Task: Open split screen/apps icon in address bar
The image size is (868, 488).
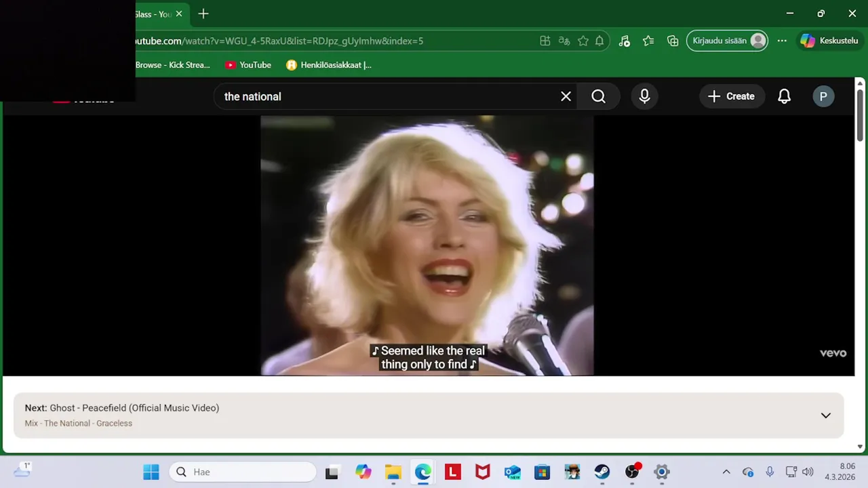Action: pos(545,41)
